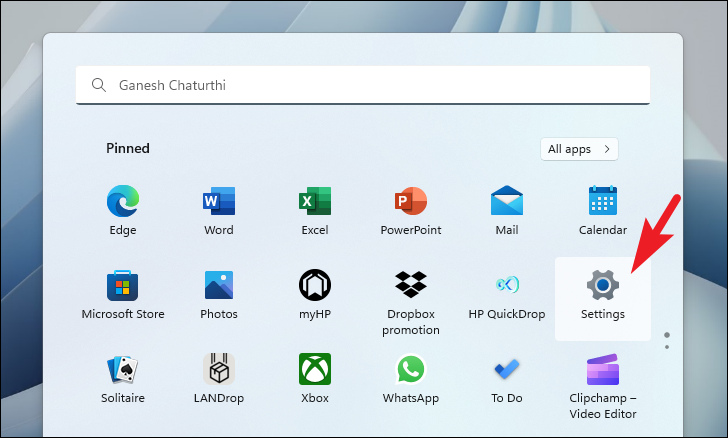This screenshot has height=438, width=728.
Task: Click the magnifier search icon
Action: click(x=99, y=85)
